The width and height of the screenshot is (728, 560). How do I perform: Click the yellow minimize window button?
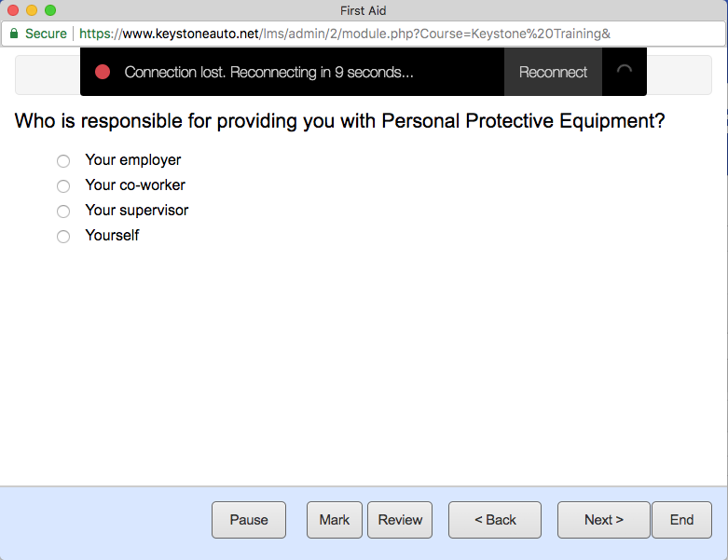32,10
